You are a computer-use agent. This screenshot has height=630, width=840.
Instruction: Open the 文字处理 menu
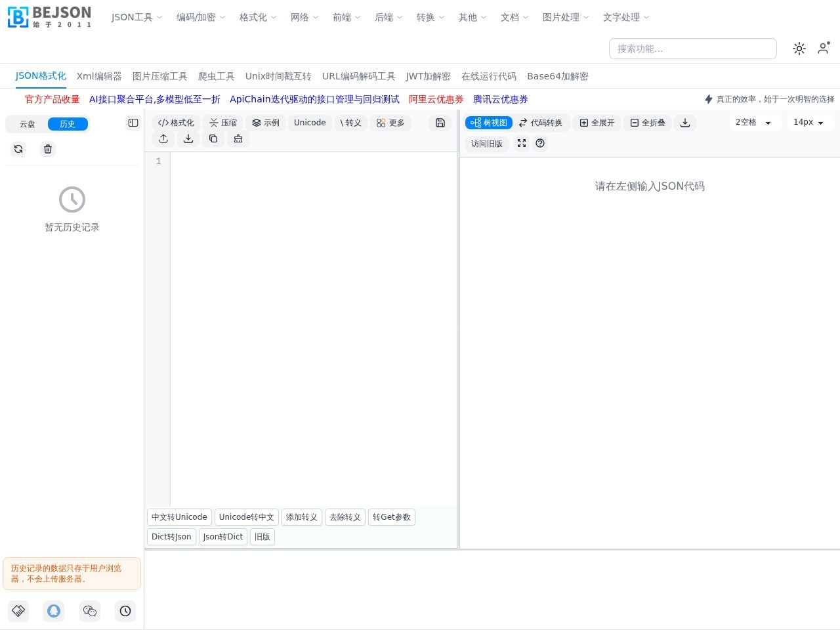tap(626, 17)
